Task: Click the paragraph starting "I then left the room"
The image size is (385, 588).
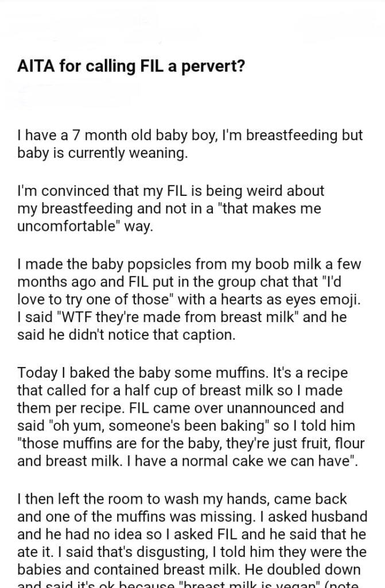Action: (190, 535)
